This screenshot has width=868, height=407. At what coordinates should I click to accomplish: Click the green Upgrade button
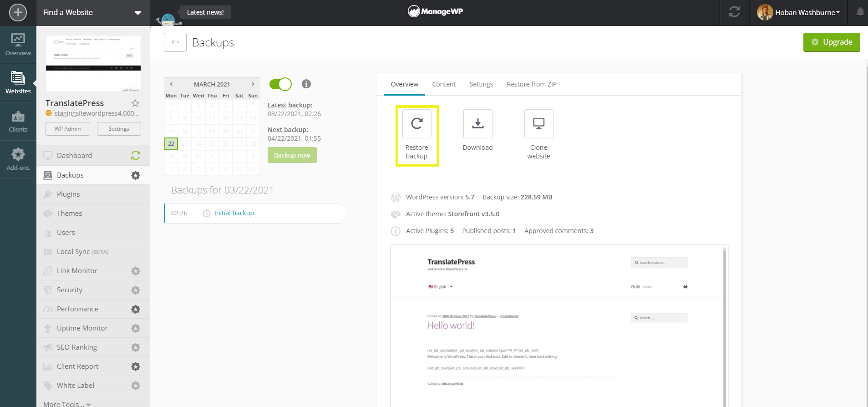point(831,42)
